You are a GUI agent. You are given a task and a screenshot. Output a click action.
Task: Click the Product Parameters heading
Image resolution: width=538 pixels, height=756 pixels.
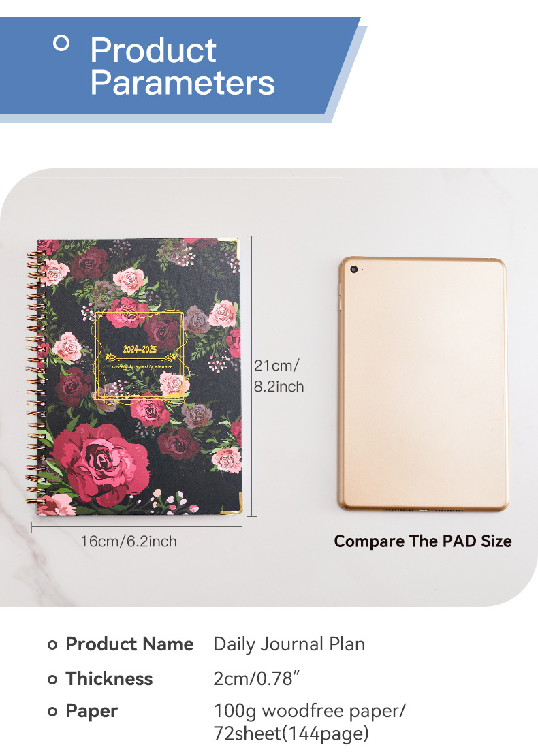click(x=183, y=66)
